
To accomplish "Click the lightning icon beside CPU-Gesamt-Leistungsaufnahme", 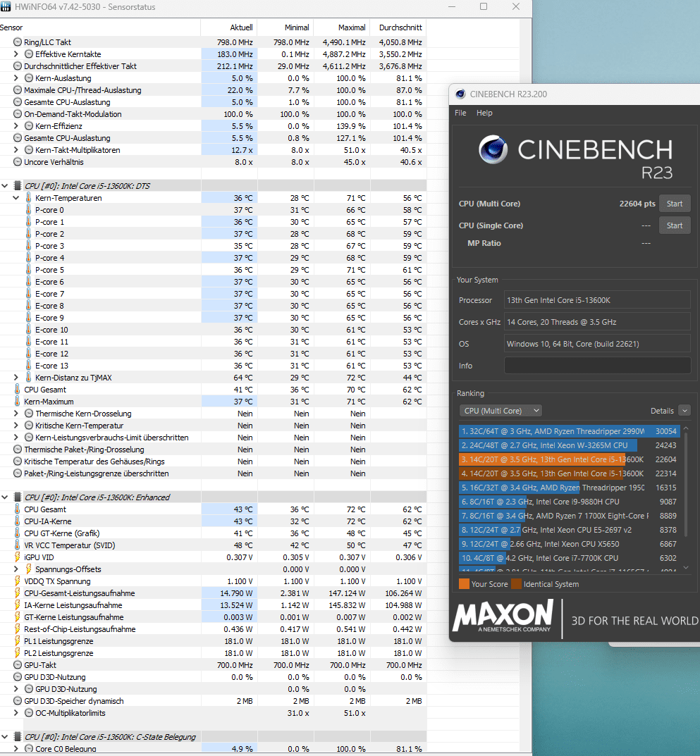I will point(18,593).
